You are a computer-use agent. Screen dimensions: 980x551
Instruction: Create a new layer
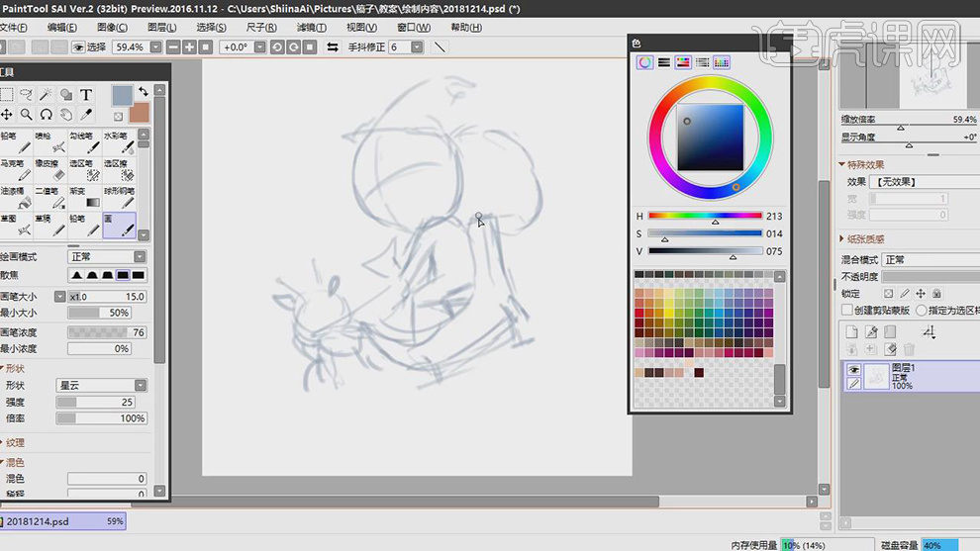pyautogui.click(x=852, y=331)
